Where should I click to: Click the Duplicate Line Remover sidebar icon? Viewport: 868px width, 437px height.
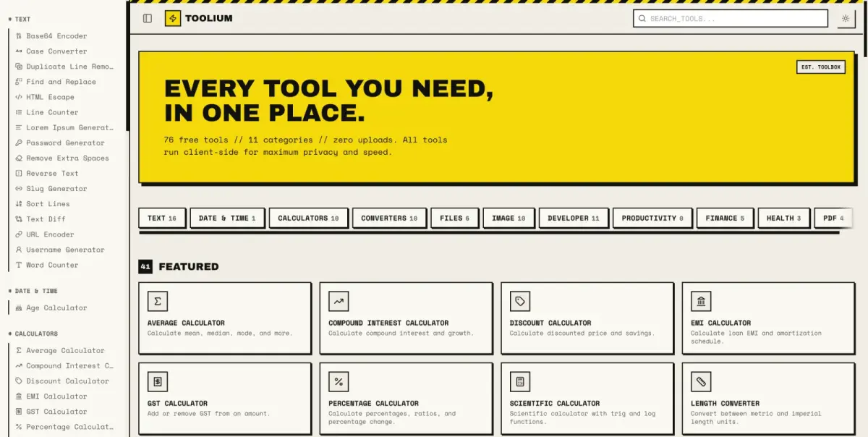[x=19, y=67]
